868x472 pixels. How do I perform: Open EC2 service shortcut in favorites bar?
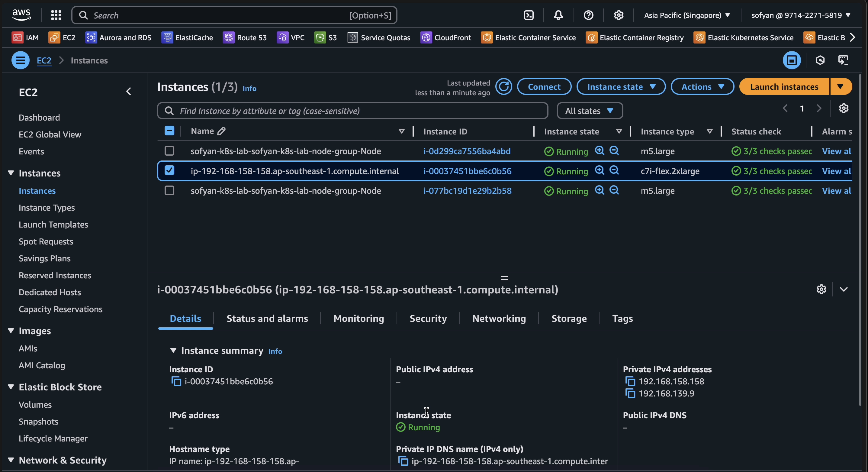tap(62, 37)
